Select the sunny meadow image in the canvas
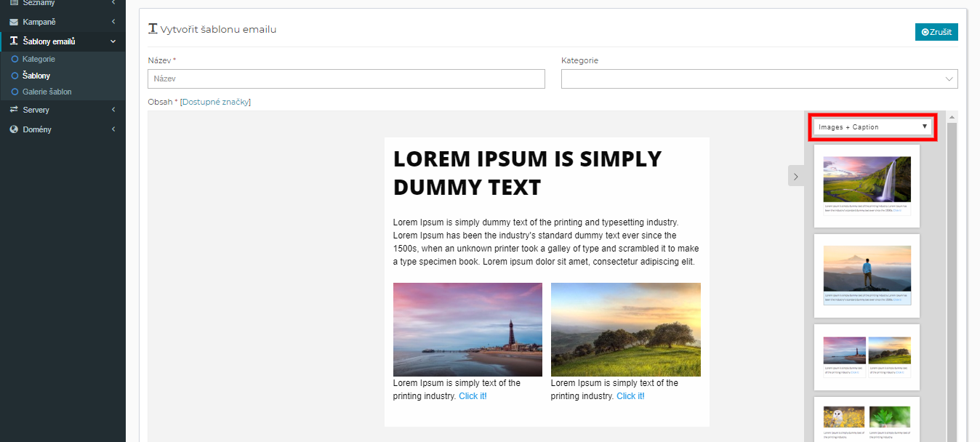The height and width of the screenshot is (442, 980). pyautogui.click(x=626, y=329)
